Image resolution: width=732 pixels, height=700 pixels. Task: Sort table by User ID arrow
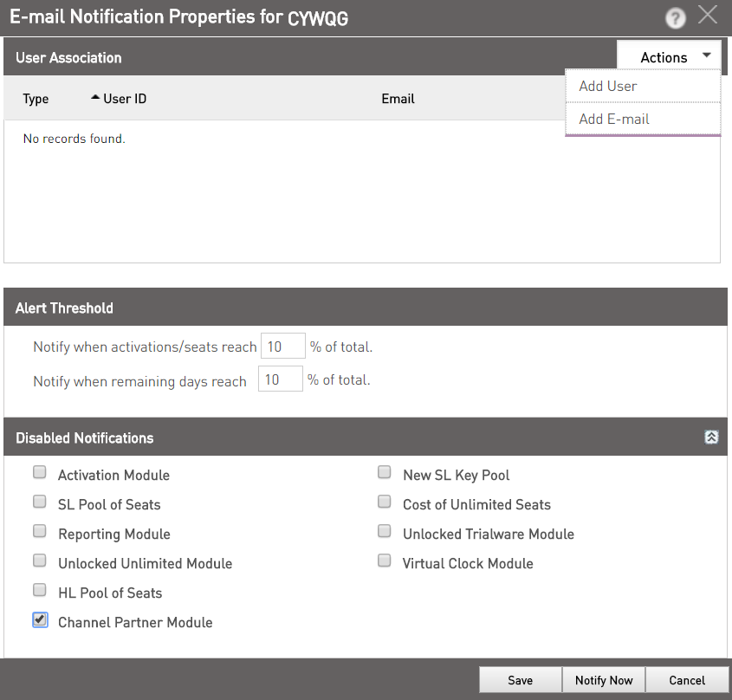tap(95, 98)
